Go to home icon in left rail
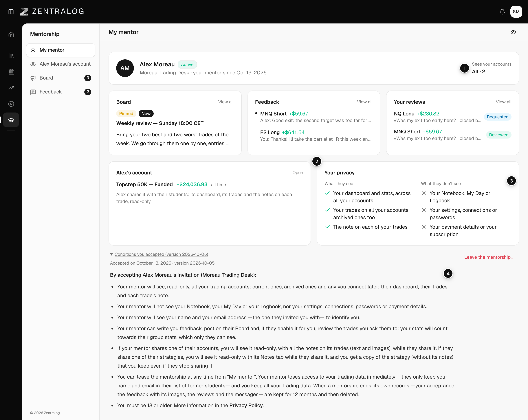 (x=11, y=34)
